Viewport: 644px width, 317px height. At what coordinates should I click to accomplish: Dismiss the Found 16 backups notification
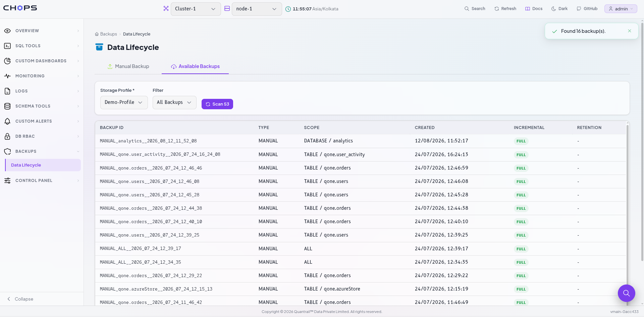click(x=630, y=31)
